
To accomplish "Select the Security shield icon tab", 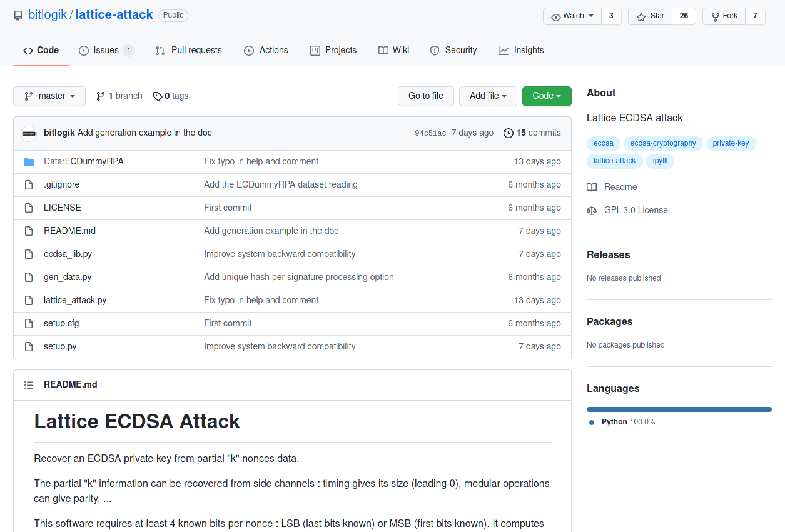I will (435, 50).
